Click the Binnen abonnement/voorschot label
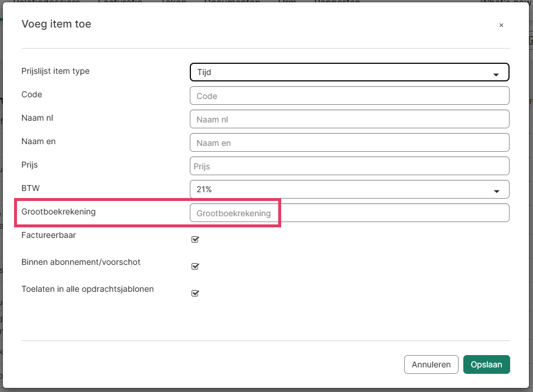The height and width of the screenshot is (392, 533). click(81, 262)
